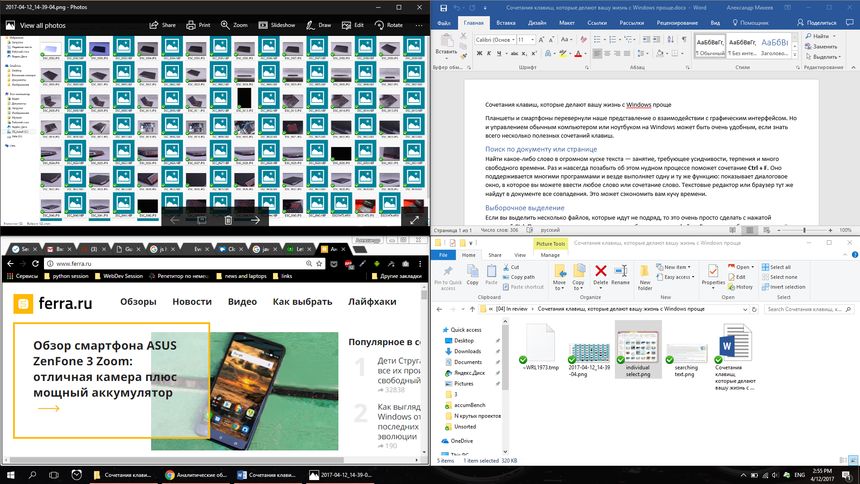Open the Move to dropdown in Explorer
This screenshot has width=860, height=484.
tap(559, 277)
